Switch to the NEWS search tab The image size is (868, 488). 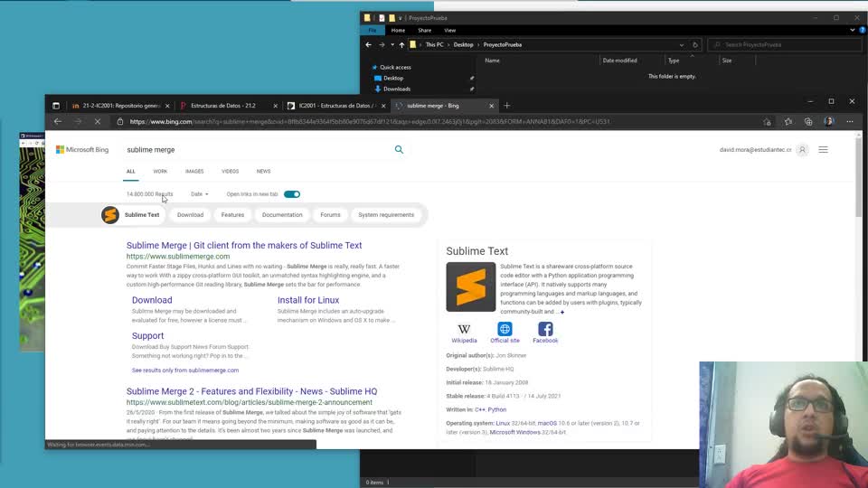coord(263,172)
